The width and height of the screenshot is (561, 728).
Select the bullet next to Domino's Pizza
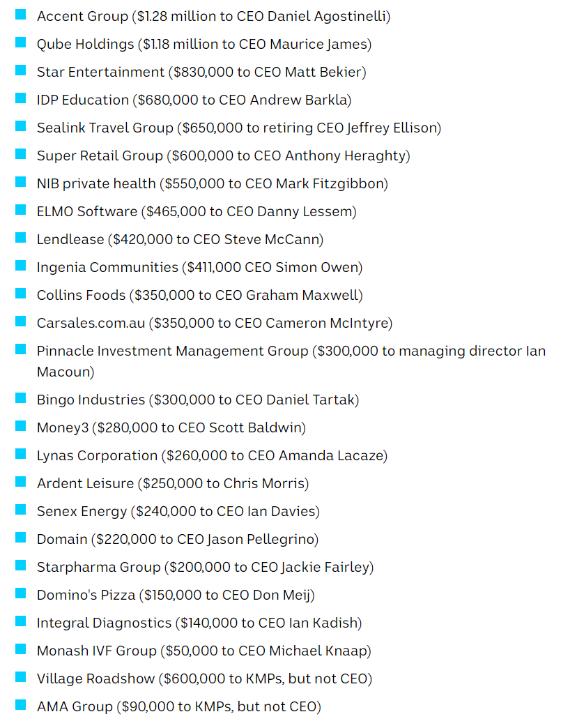(21, 593)
